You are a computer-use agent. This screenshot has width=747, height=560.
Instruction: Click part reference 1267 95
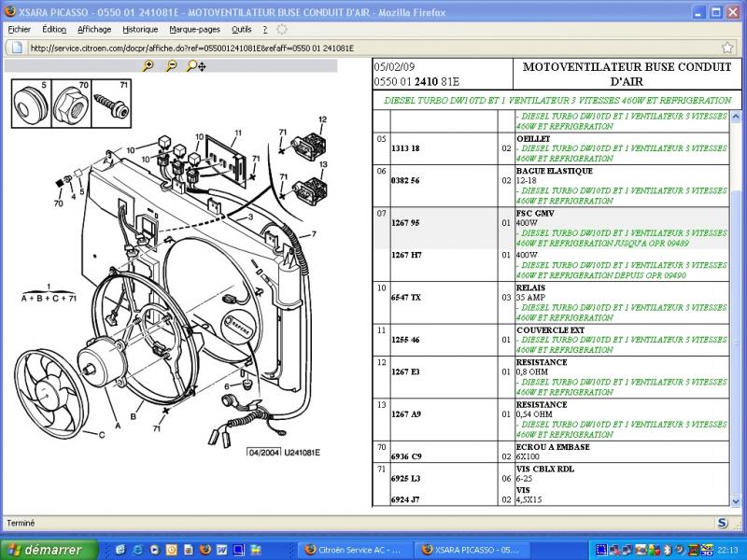coord(405,222)
